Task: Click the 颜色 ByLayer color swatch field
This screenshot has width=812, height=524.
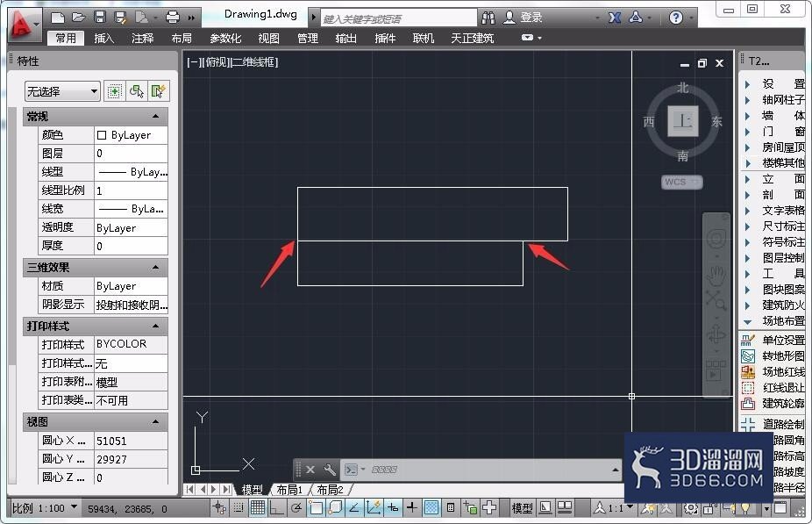Action: [x=131, y=135]
